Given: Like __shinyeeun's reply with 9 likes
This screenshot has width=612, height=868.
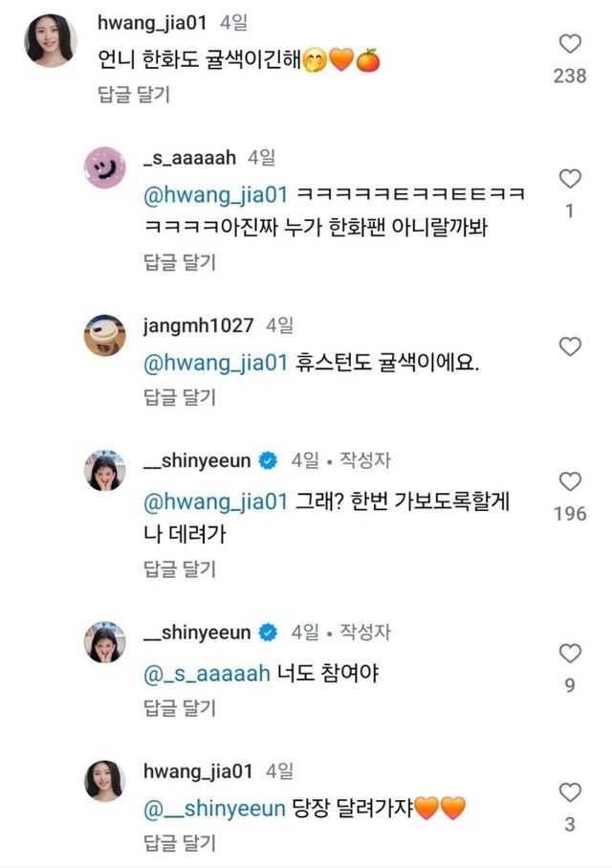Looking at the screenshot, I should point(570,654).
